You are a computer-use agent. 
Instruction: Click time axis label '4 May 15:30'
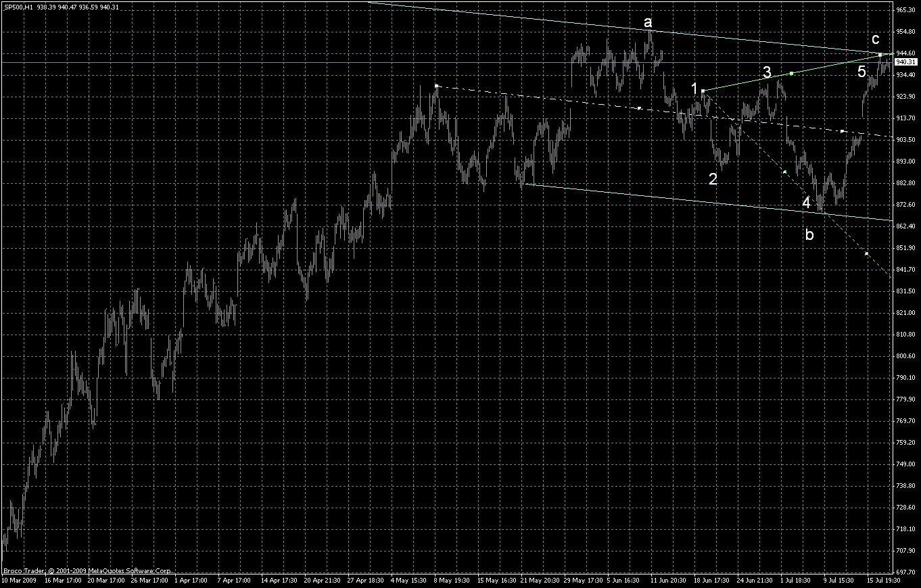pos(409,580)
